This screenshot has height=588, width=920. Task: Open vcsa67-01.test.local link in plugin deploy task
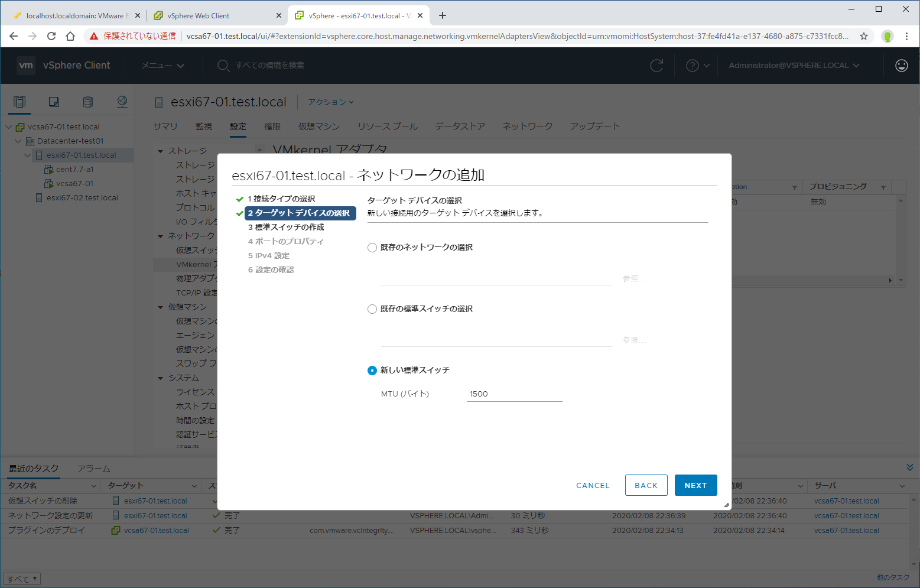point(157,531)
